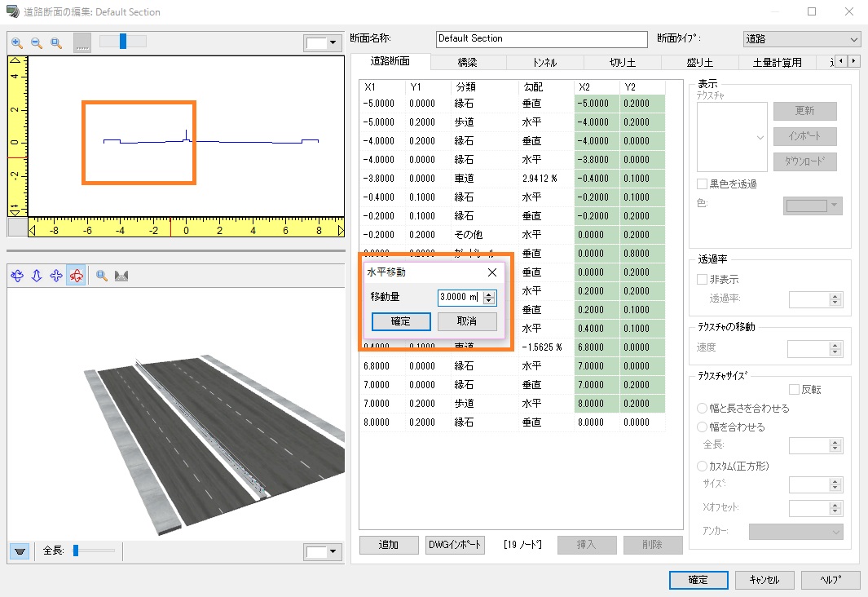Image resolution: width=868 pixels, height=597 pixels.
Task: Switch to the 橋梁 tab
Action: pyautogui.click(x=468, y=62)
